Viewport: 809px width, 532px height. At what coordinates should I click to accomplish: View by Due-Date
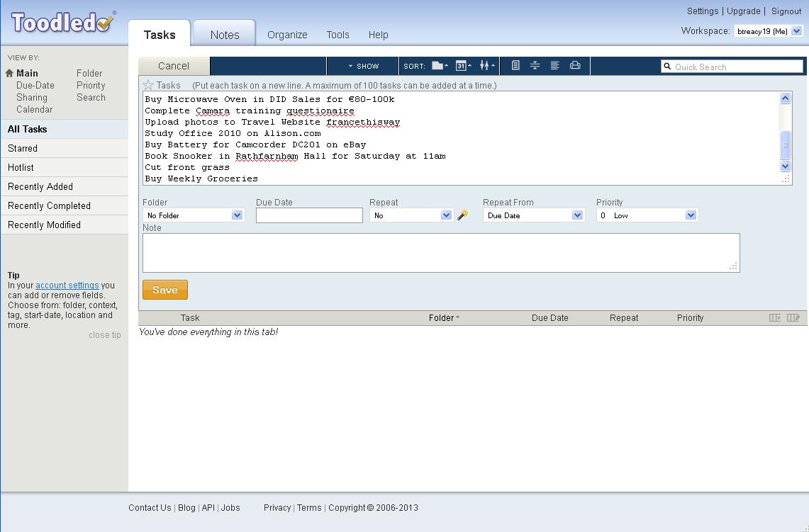pyautogui.click(x=35, y=85)
